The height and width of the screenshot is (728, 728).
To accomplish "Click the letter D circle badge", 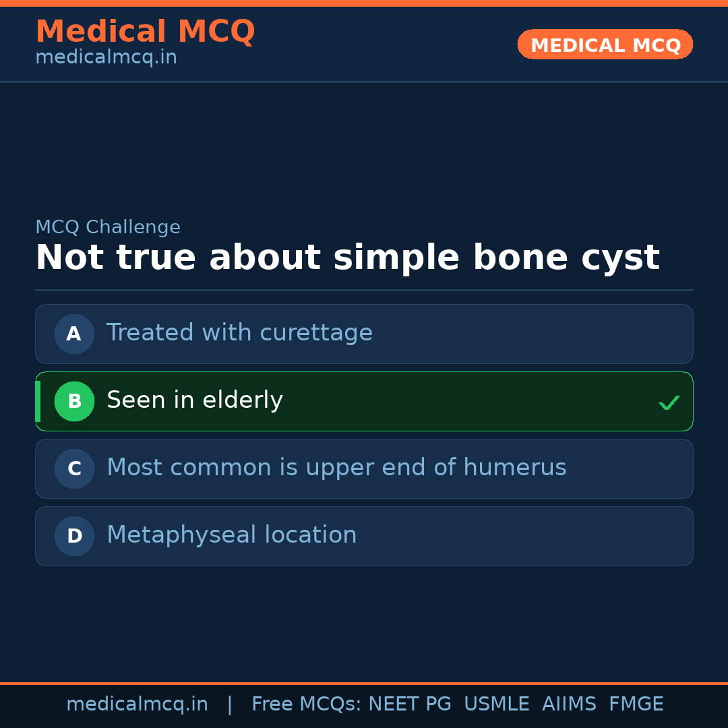I will point(74,536).
